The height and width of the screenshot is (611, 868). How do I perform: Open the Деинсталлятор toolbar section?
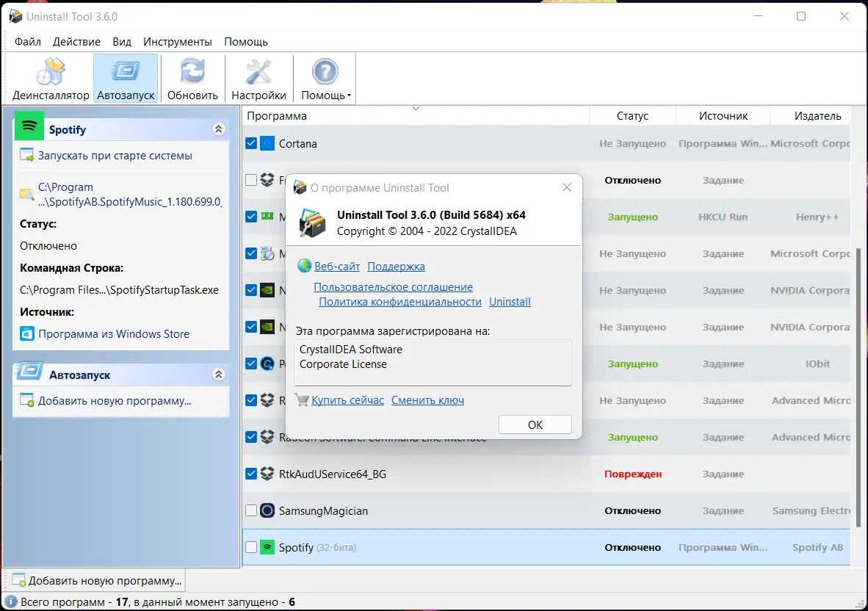[51, 79]
